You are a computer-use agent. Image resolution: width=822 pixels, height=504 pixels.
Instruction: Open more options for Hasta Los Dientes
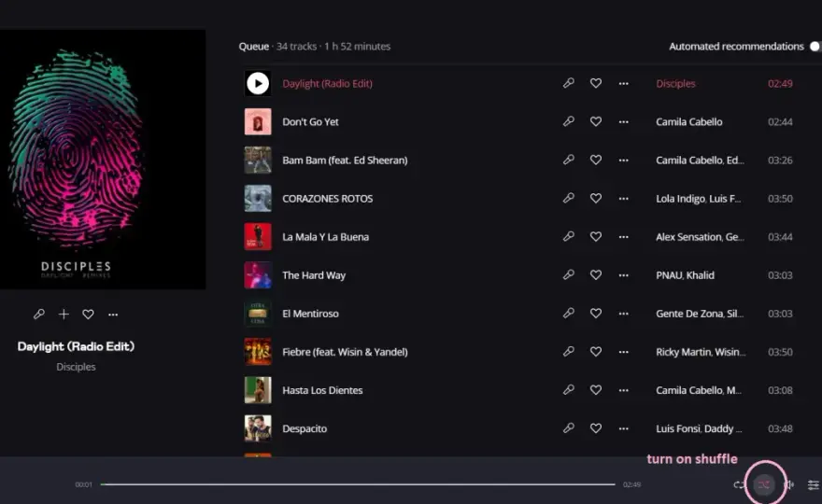point(623,390)
